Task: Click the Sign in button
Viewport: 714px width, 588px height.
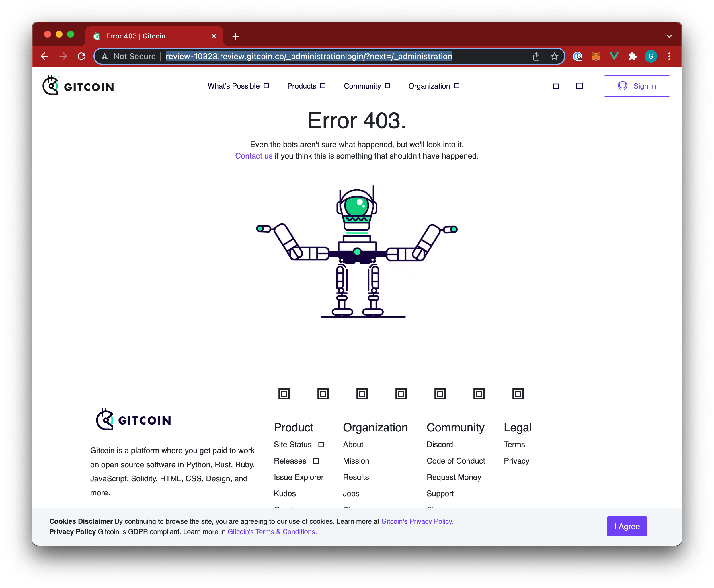Action: (x=637, y=86)
